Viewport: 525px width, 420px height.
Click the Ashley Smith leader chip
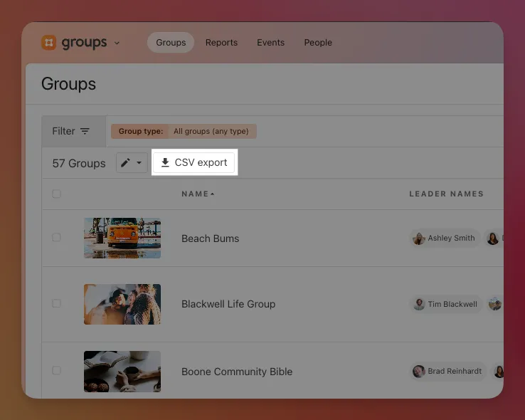[x=445, y=238]
